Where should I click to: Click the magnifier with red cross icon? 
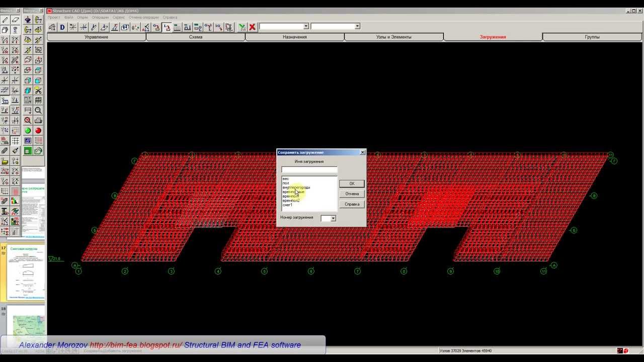point(28,121)
